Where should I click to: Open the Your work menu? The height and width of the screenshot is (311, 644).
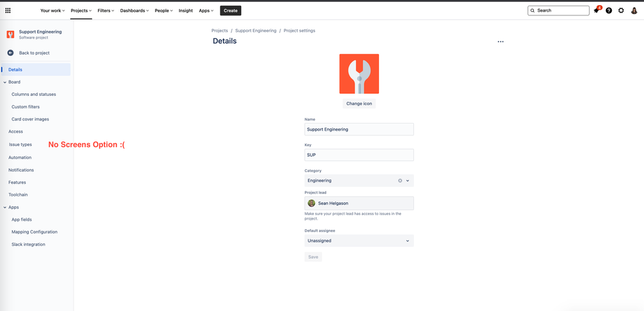[x=53, y=11]
